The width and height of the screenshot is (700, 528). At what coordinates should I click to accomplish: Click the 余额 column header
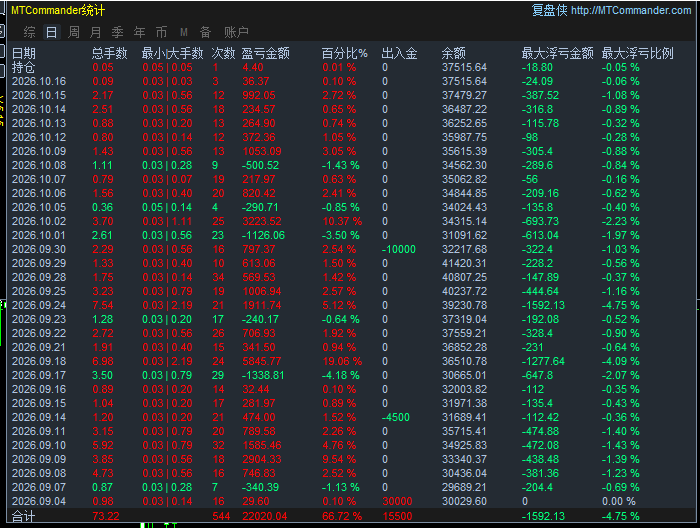click(x=454, y=54)
